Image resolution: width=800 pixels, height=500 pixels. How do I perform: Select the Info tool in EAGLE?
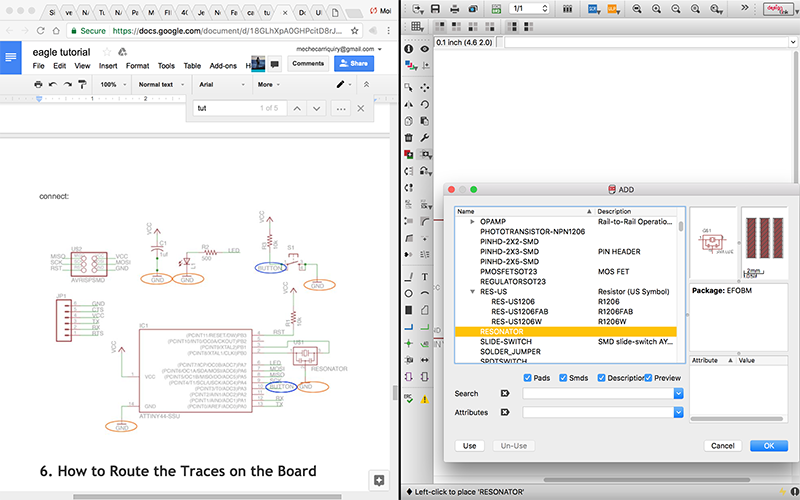[409, 49]
